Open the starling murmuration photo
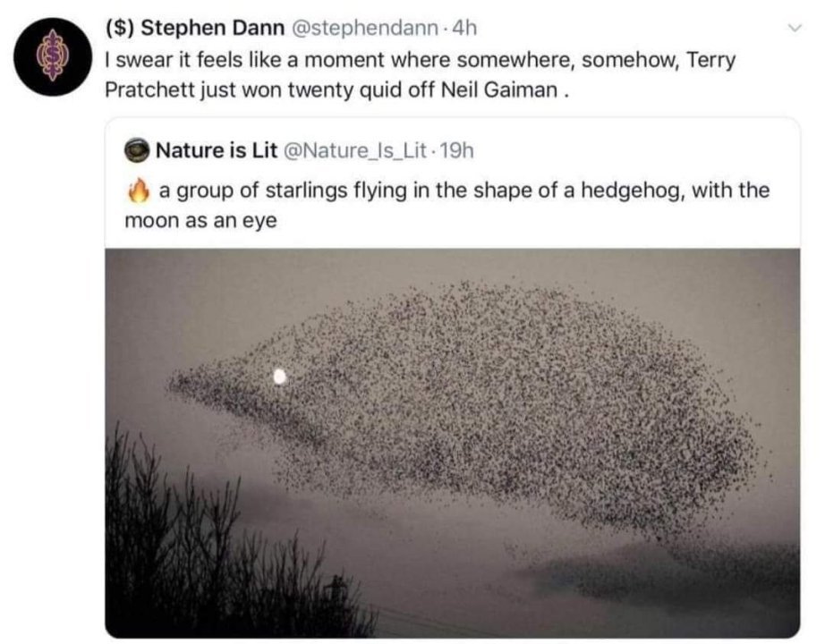The image size is (825, 644). [x=453, y=442]
